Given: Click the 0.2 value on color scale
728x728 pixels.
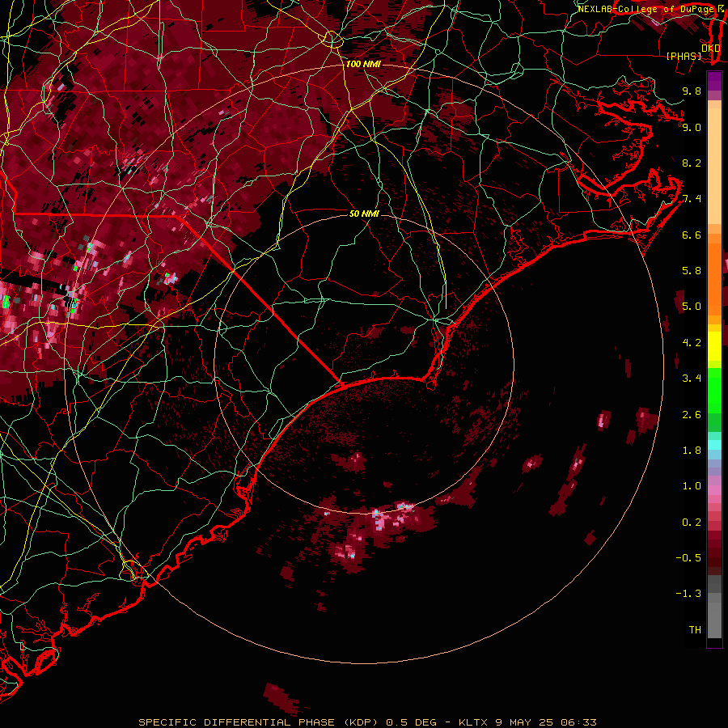Looking at the screenshot, I should tap(692, 523).
